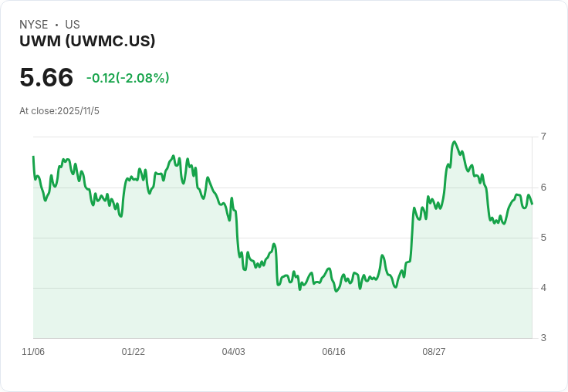Click the y-axis value 6
This screenshot has width=568, height=392.
[x=543, y=188]
